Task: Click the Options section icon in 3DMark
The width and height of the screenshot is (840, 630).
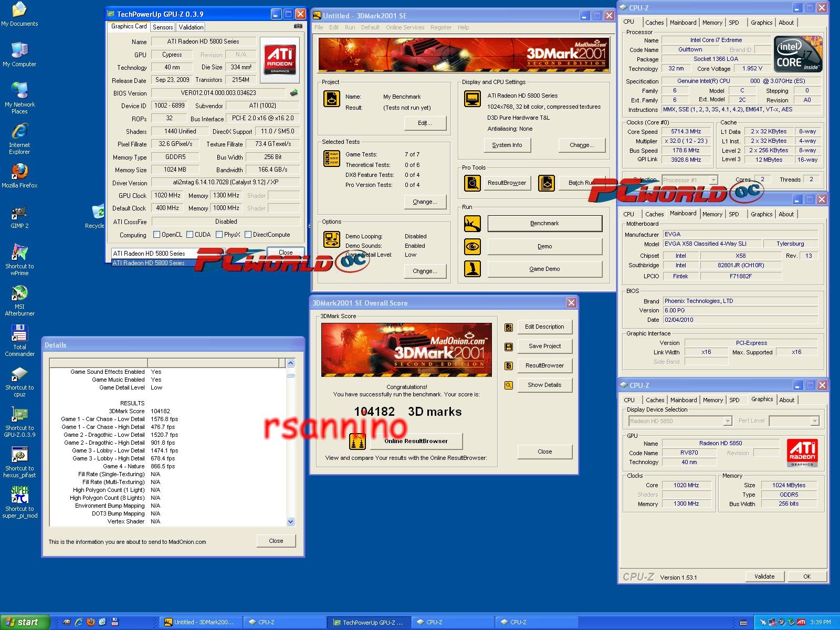Action: pos(332,239)
